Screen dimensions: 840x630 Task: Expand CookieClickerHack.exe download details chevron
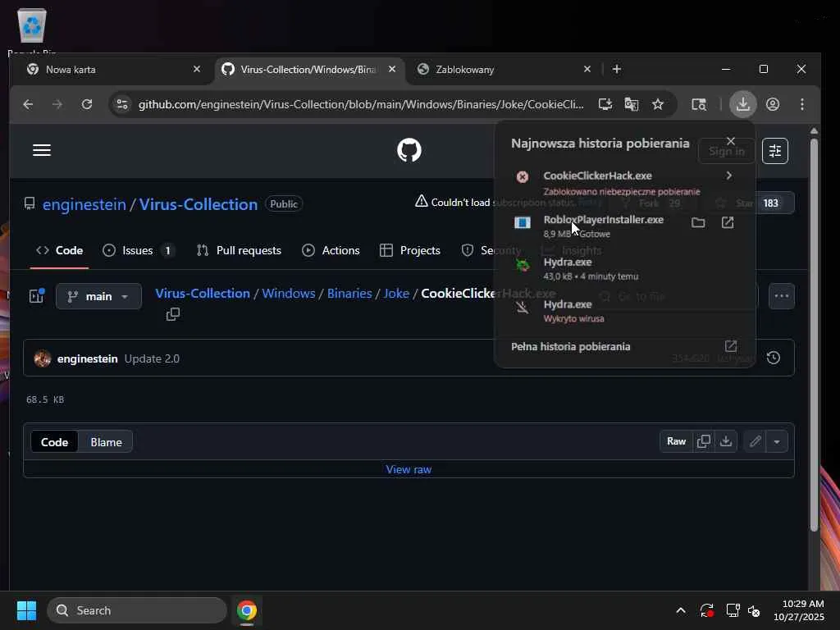[728, 176]
